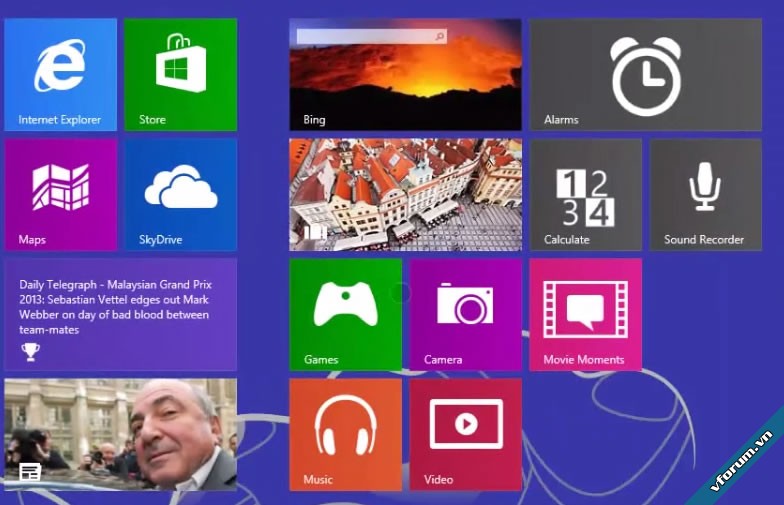Open the Travel tile with town photo
784x505 pixels.
tap(406, 194)
